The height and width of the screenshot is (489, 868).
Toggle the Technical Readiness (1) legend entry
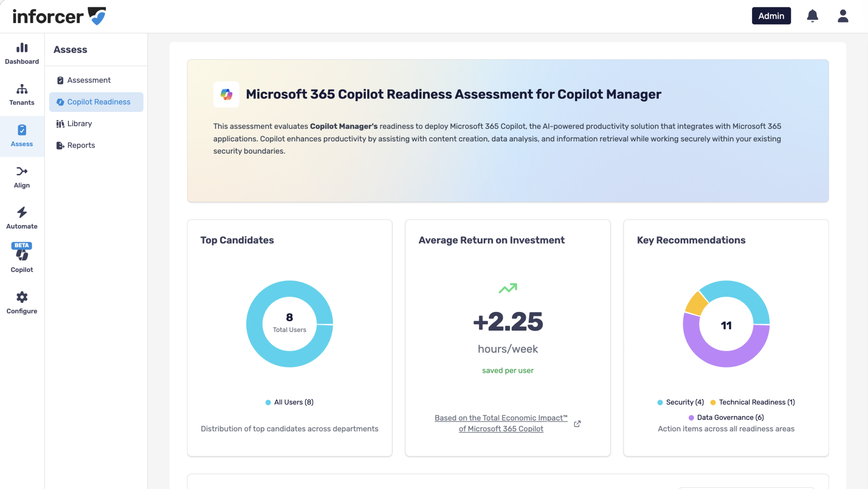pos(753,402)
